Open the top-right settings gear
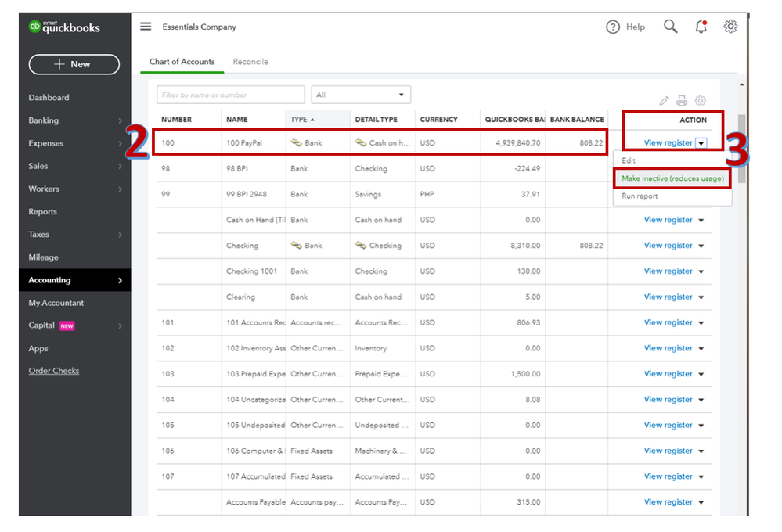Image resolution: width=782 pixels, height=532 pixels. point(730,27)
